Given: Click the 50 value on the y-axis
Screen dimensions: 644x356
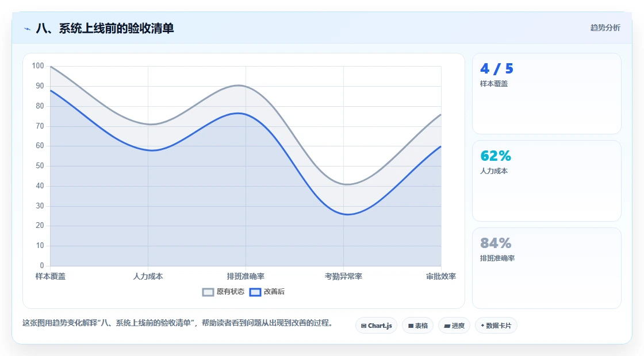Looking at the screenshot, I should [x=40, y=166].
